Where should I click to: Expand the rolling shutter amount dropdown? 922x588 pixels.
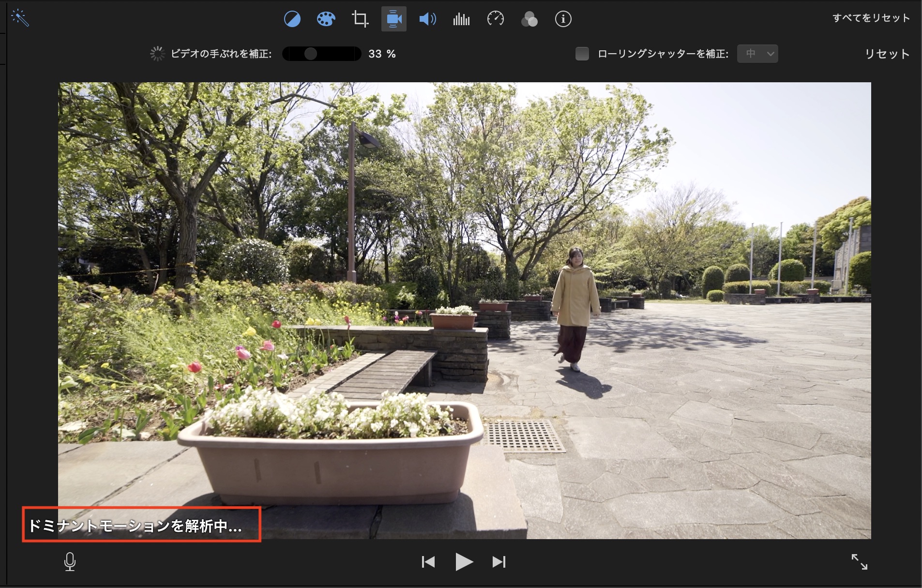click(757, 54)
